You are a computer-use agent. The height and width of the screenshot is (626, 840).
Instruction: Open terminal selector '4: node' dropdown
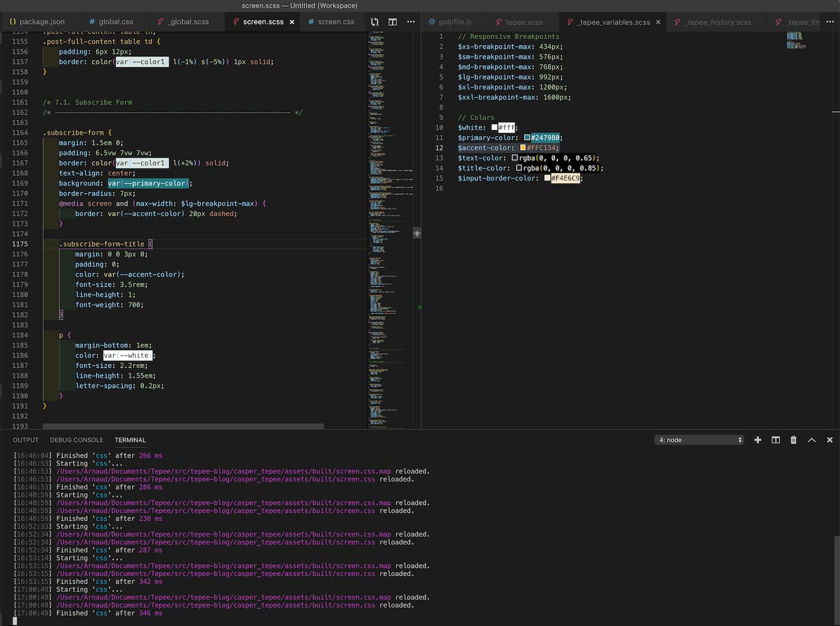pos(700,440)
